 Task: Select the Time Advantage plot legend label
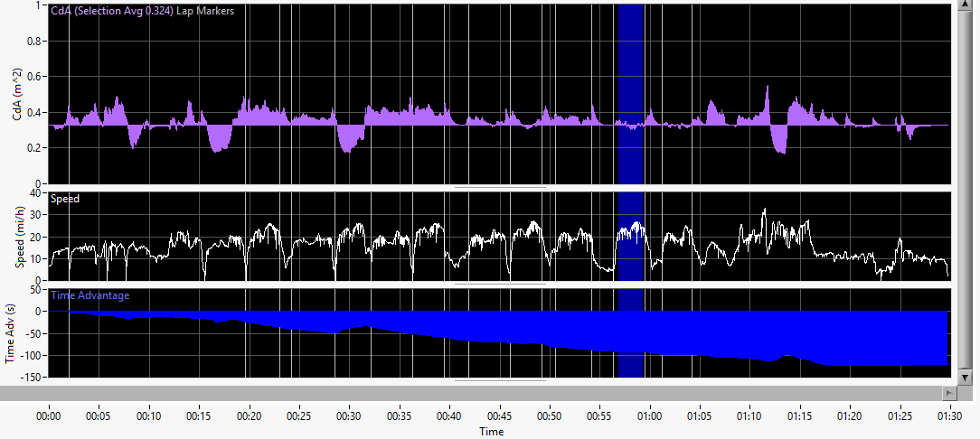pos(90,295)
